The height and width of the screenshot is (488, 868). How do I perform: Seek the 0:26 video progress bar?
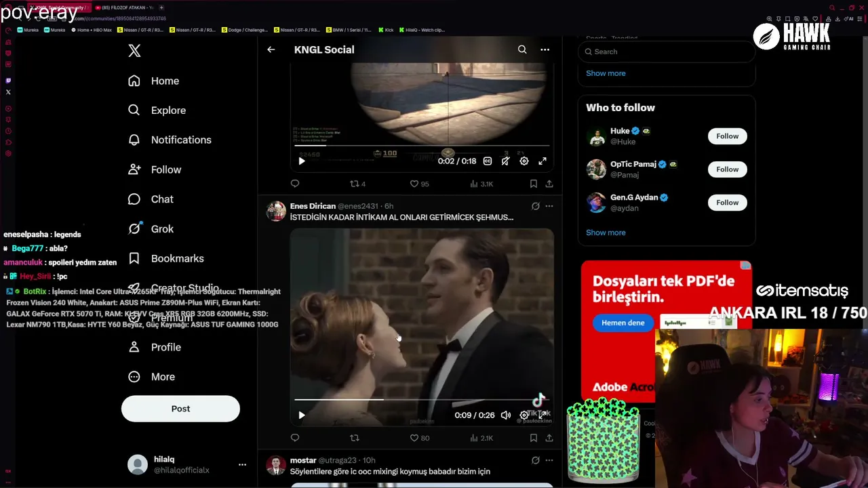coord(422,400)
